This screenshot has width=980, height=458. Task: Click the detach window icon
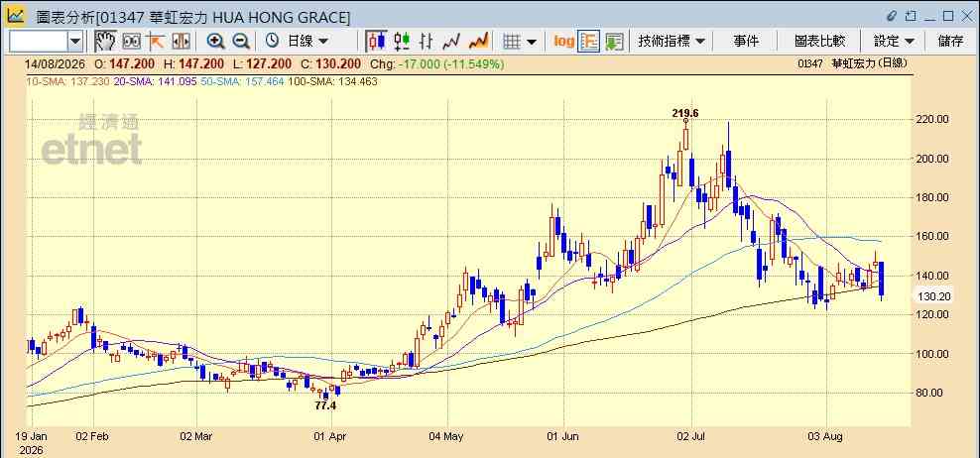912,16
